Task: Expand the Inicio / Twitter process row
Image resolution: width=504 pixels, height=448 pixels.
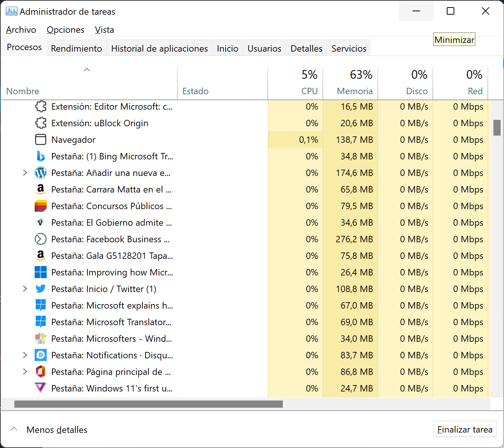Action: (x=25, y=289)
